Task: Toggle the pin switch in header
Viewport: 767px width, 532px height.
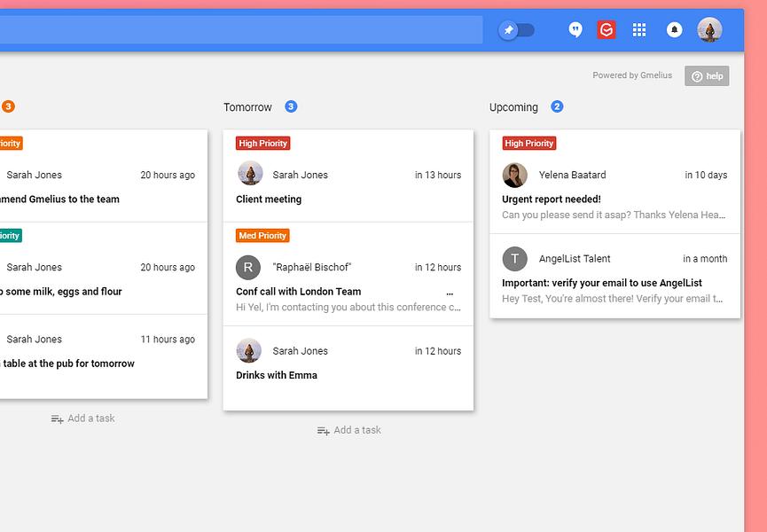Action: point(516,30)
